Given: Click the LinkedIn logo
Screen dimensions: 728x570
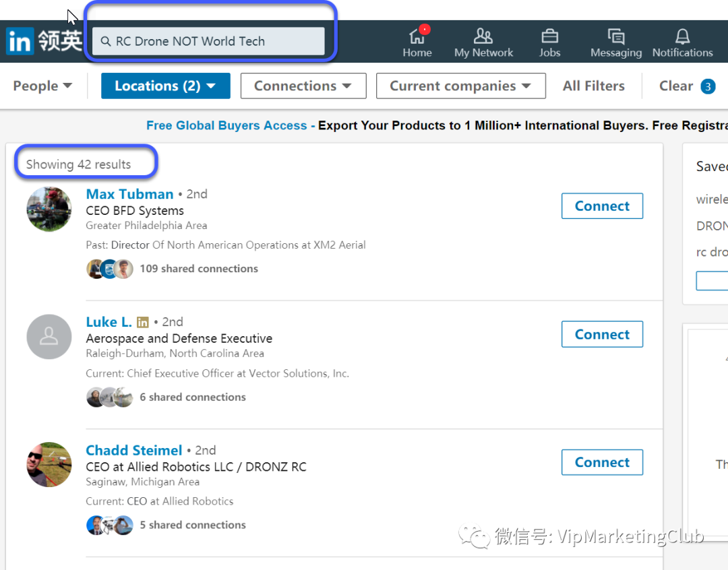Looking at the screenshot, I should click(x=20, y=41).
